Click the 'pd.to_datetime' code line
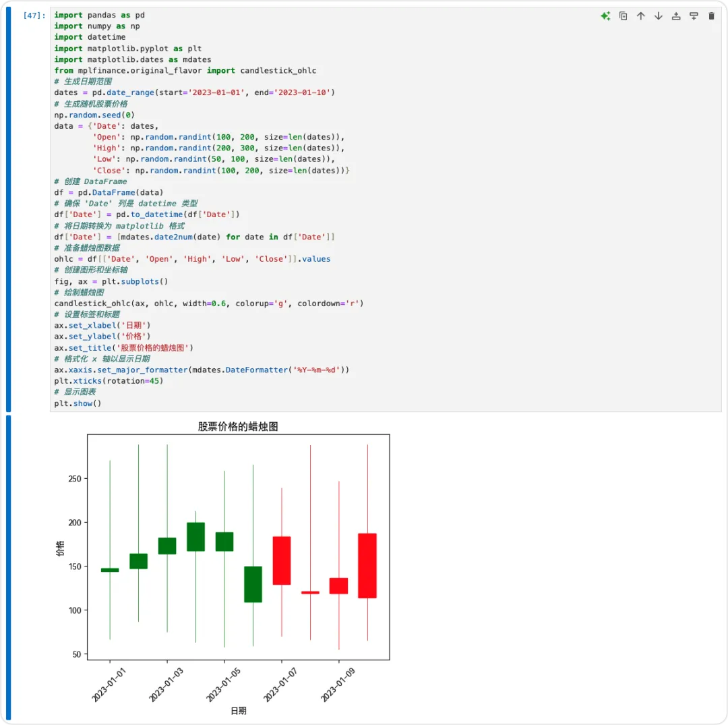728x725 pixels. [147, 214]
